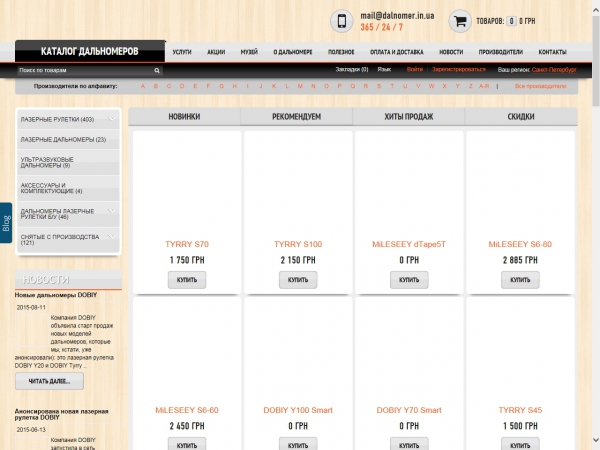Viewport: 600px width, 450px height.
Task: Click the mobile phone icon in header
Action: [341, 21]
